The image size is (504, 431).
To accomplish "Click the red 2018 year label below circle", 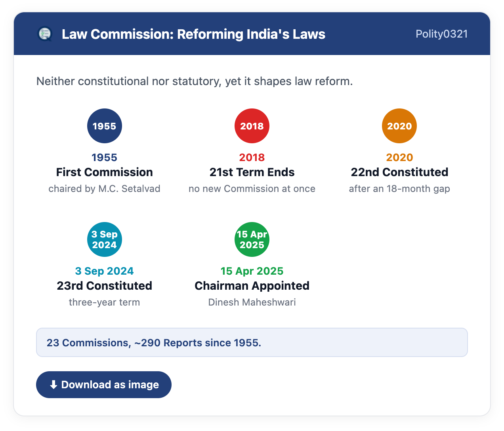I will [252, 158].
